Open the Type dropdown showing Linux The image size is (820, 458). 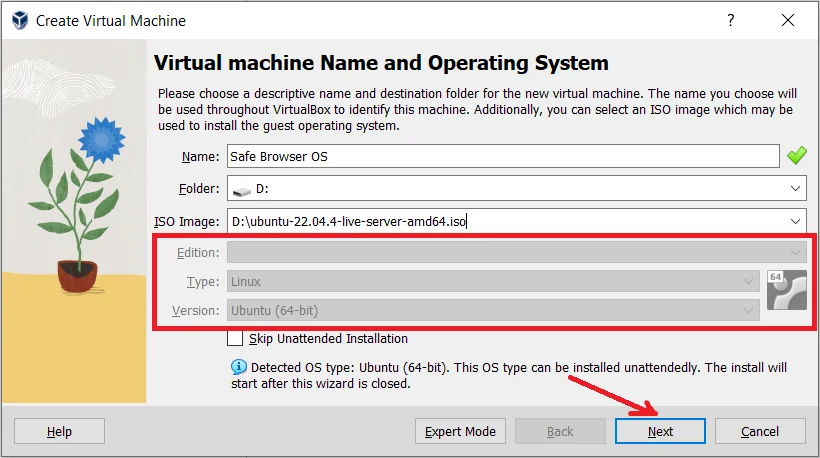point(493,281)
